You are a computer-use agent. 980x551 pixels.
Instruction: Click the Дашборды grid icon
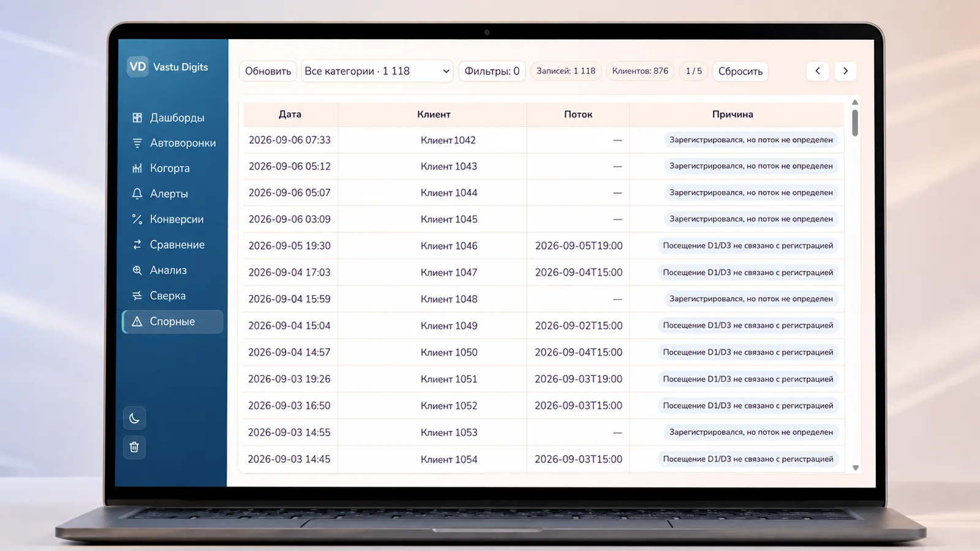(137, 118)
